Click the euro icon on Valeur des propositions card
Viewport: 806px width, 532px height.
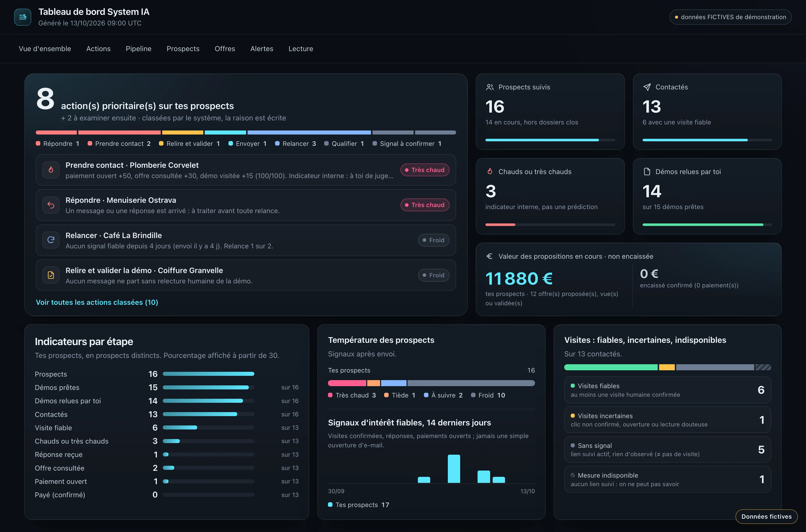click(489, 256)
